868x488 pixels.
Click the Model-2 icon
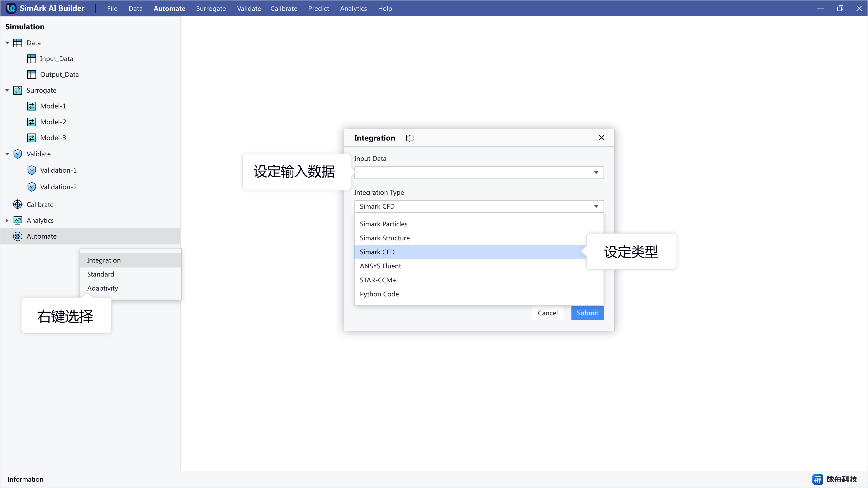click(x=31, y=122)
